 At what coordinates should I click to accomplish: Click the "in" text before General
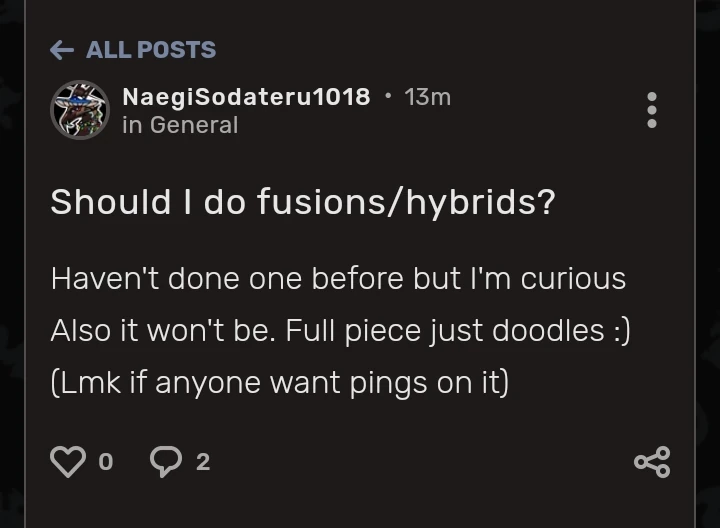coord(132,125)
